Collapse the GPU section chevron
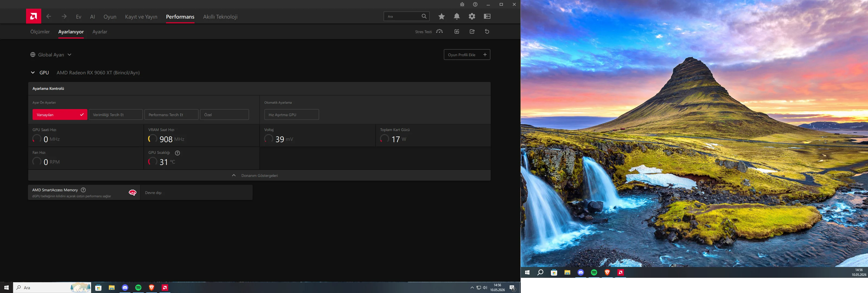 pyautogui.click(x=33, y=72)
